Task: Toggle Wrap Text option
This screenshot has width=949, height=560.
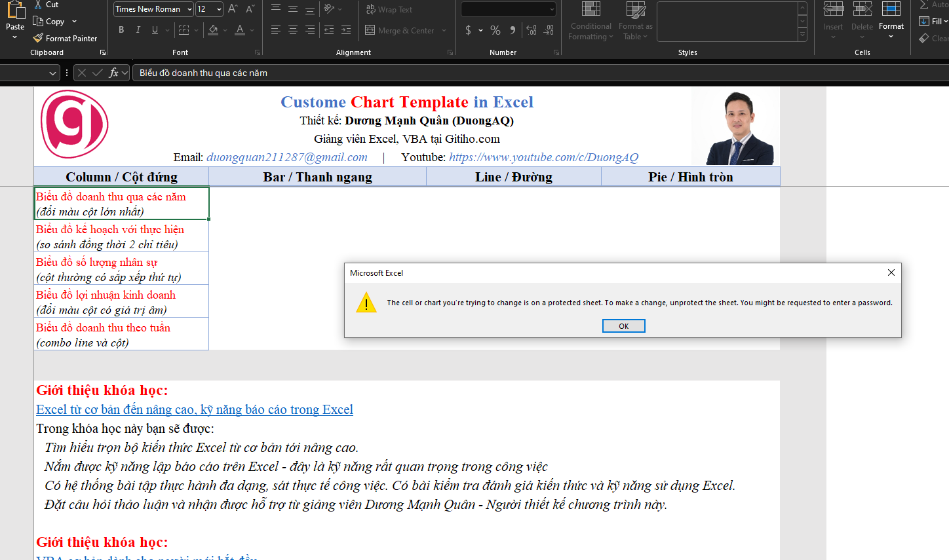Action: pyautogui.click(x=389, y=9)
